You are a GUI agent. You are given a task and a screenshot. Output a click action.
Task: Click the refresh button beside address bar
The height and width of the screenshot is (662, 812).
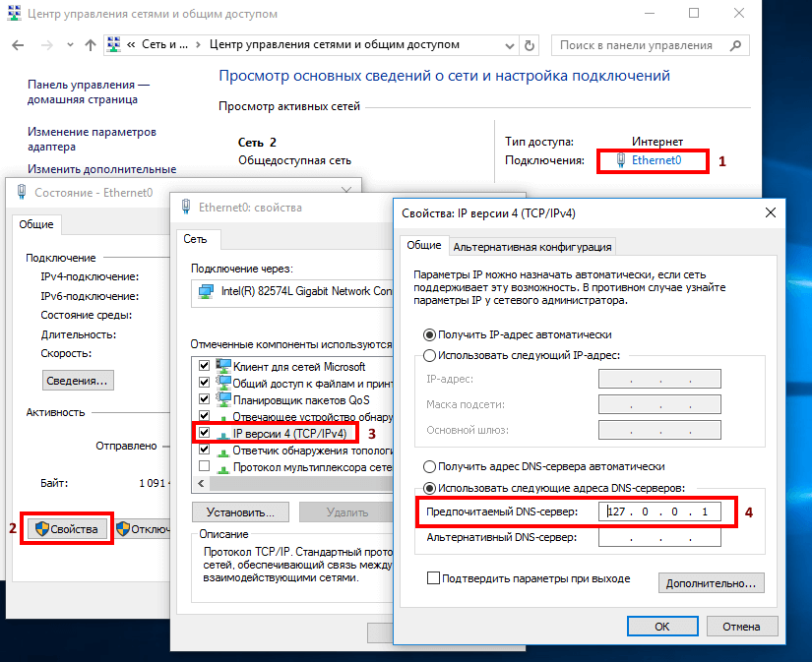pos(530,45)
